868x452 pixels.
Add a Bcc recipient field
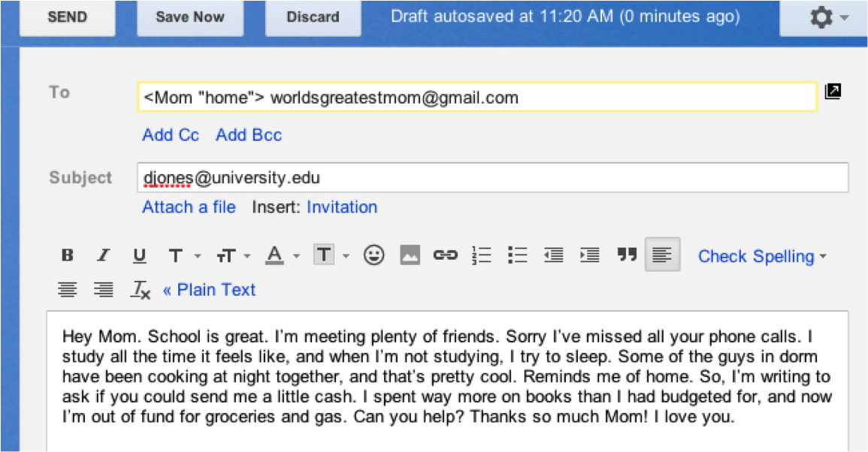(x=249, y=135)
